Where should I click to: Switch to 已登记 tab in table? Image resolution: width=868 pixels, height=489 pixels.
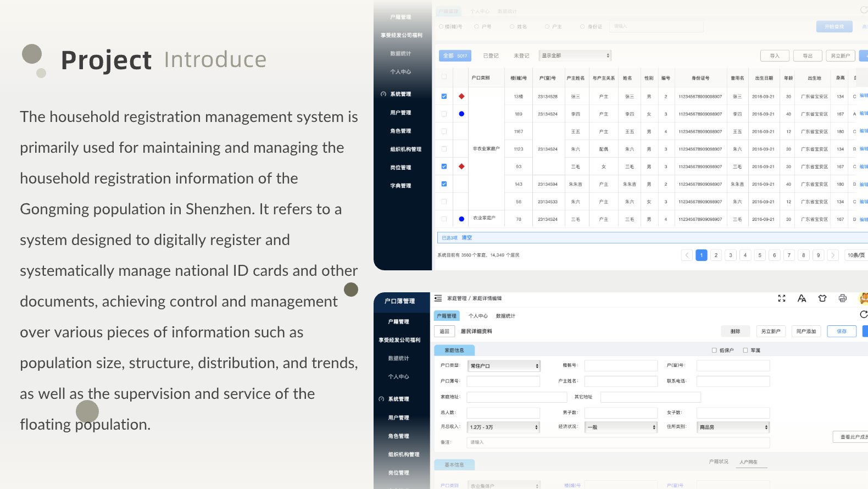pyautogui.click(x=491, y=55)
